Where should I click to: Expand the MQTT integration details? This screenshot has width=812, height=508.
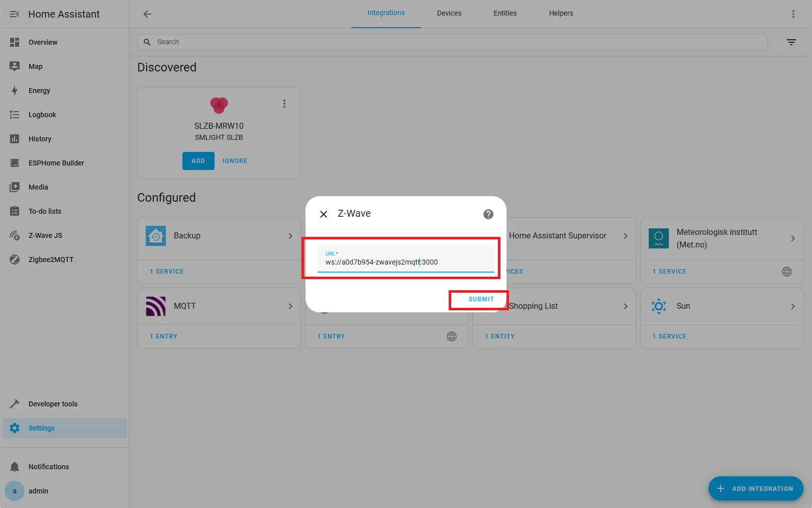(x=290, y=306)
